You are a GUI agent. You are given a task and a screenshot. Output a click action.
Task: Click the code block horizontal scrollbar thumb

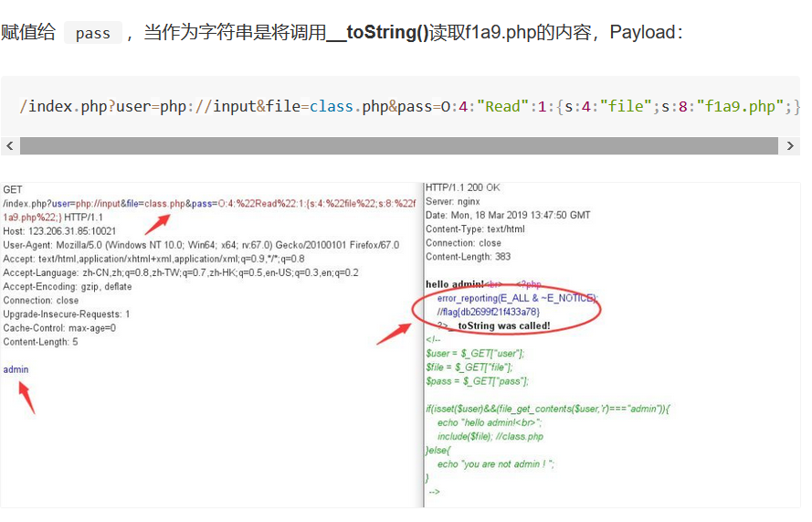coord(399,146)
